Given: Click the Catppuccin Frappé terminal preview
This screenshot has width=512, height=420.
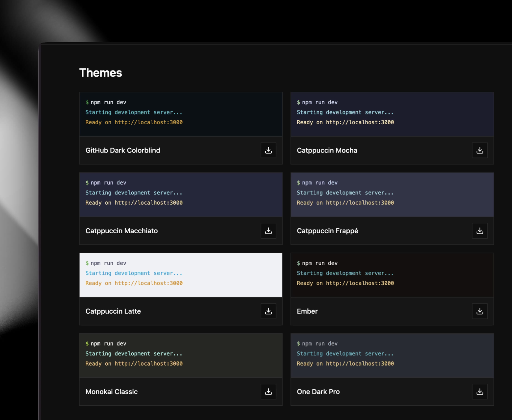Looking at the screenshot, I should click(x=392, y=194).
